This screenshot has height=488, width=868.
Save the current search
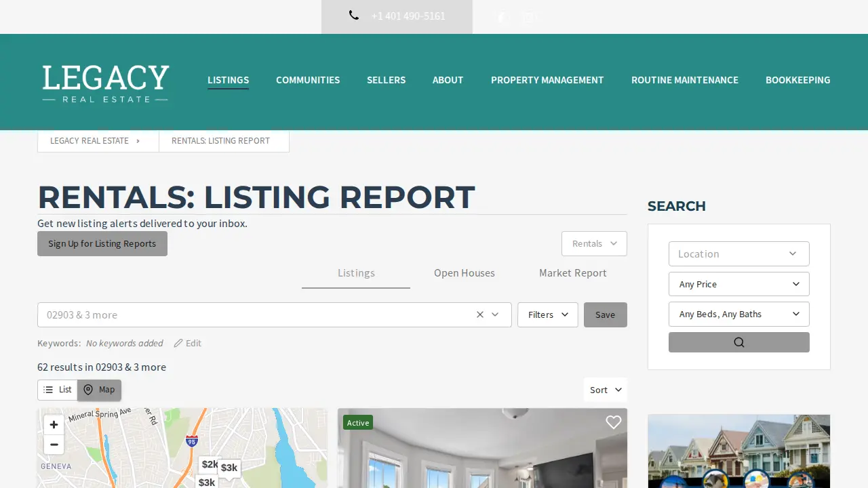pos(606,314)
